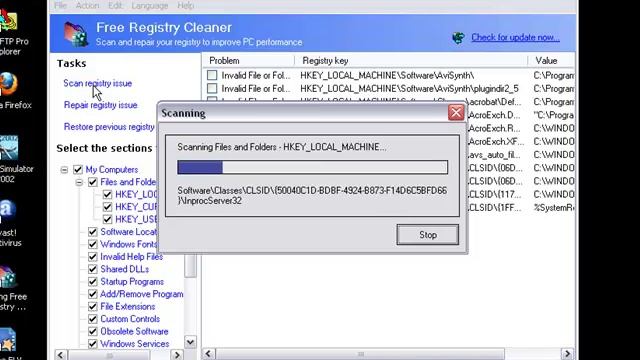Disable the Shared DLLs checkbox
This screenshot has width=640, height=360.
(x=93, y=269)
